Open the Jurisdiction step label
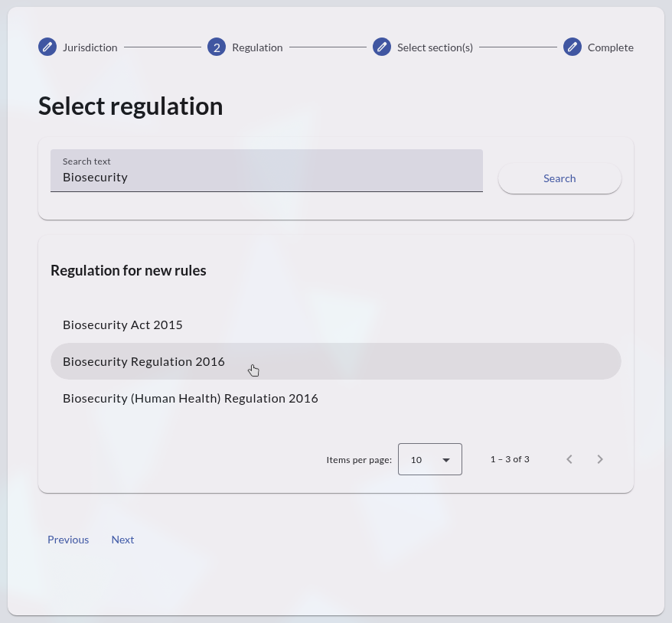The height and width of the screenshot is (623, 672). tap(90, 47)
